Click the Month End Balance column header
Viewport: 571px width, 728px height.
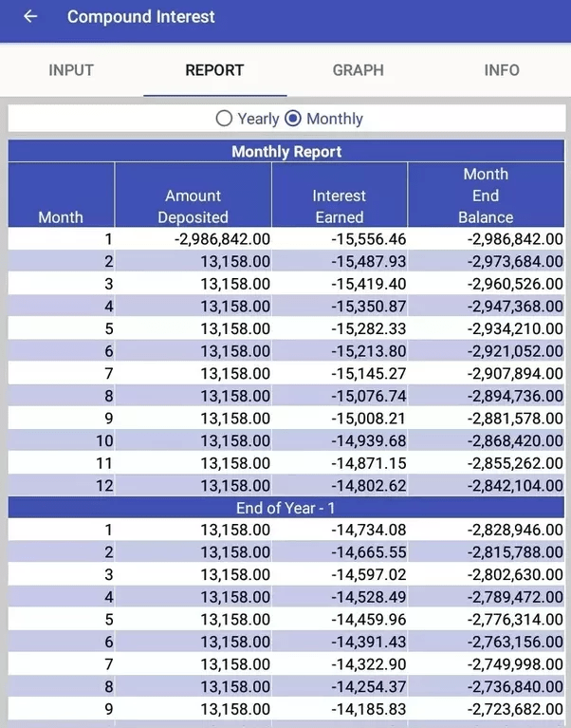click(x=487, y=195)
